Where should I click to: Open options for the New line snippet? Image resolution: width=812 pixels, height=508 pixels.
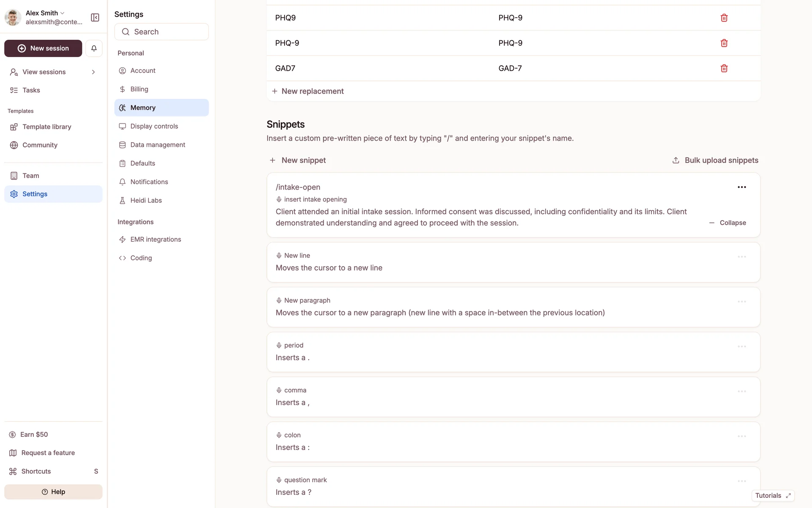point(741,257)
